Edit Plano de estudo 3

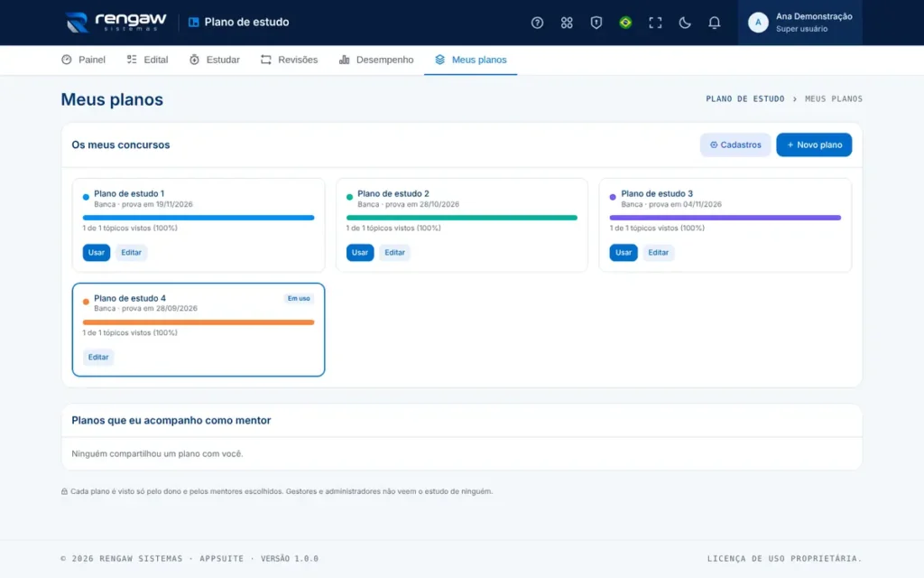click(658, 253)
